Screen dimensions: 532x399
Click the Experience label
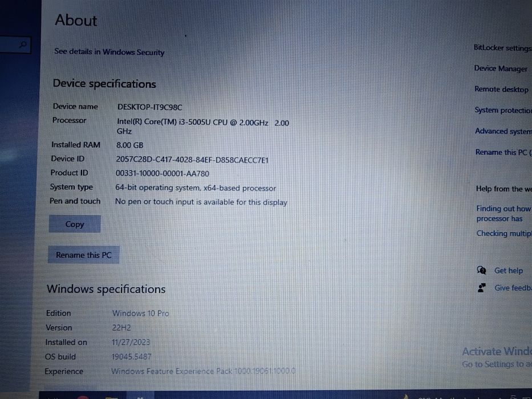pyautogui.click(x=64, y=371)
